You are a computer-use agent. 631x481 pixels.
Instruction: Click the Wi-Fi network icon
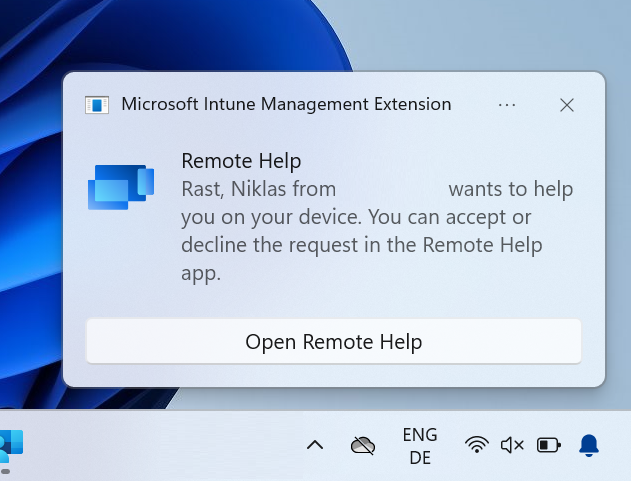click(478, 445)
